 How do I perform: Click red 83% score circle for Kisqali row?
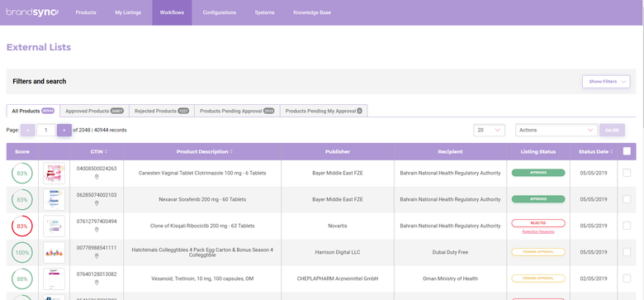pyautogui.click(x=22, y=226)
